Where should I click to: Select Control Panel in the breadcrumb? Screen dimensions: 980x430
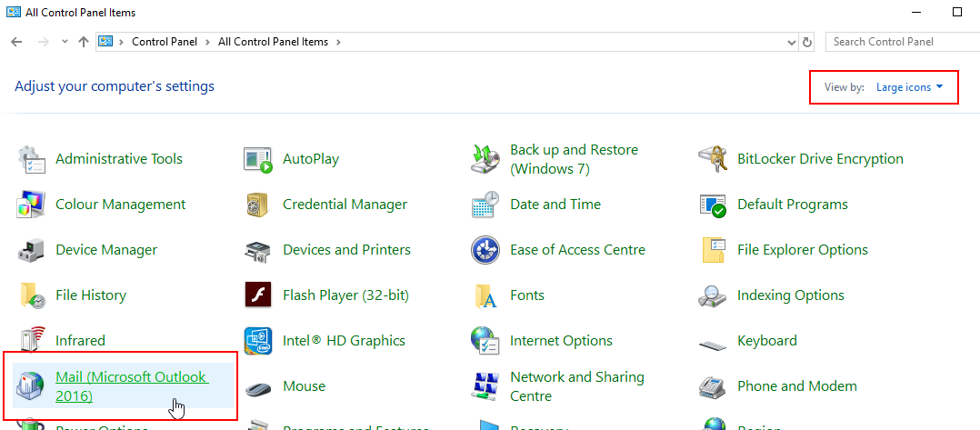click(165, 42)
